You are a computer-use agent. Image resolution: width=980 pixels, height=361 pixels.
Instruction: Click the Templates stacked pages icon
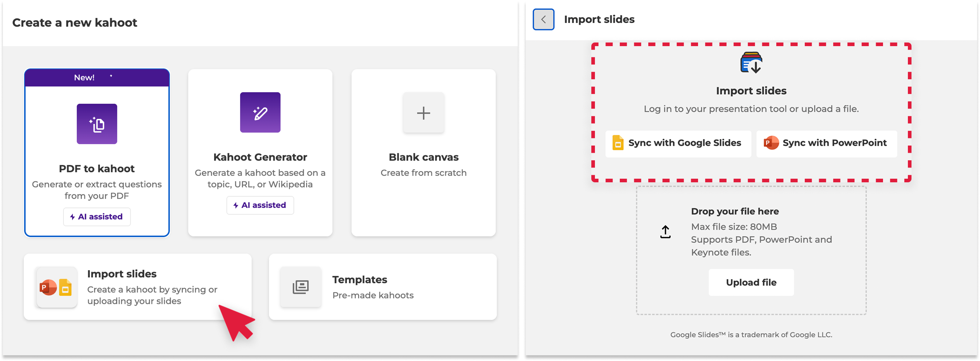pos(300,287)
